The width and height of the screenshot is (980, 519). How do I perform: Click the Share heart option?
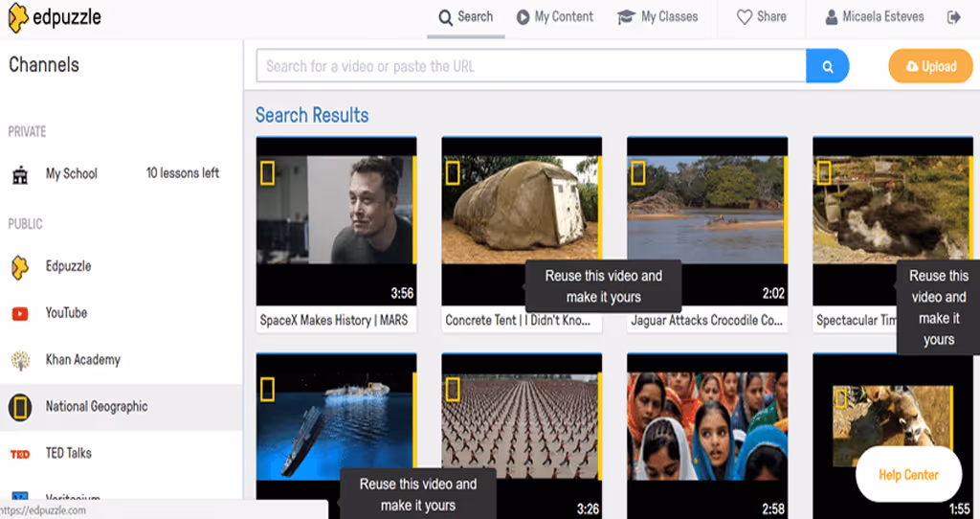point(761,17)
